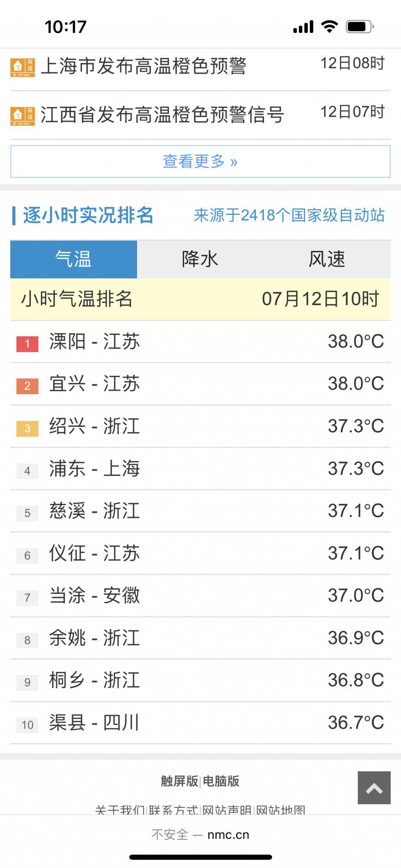Switch to 电脑版 desktop version
The height and width of the screenshot is (868, 401).
(221, 781)
